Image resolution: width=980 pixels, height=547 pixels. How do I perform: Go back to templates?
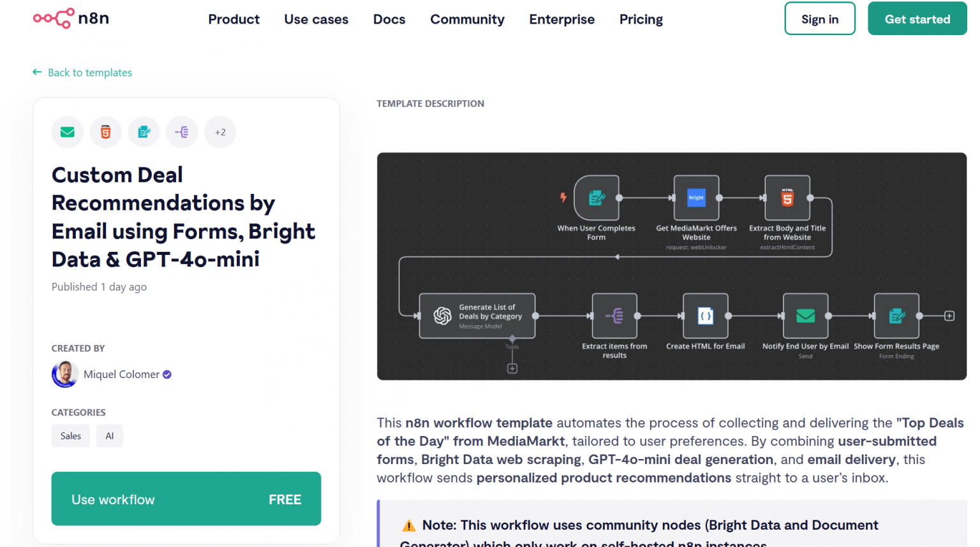[82, 72]
